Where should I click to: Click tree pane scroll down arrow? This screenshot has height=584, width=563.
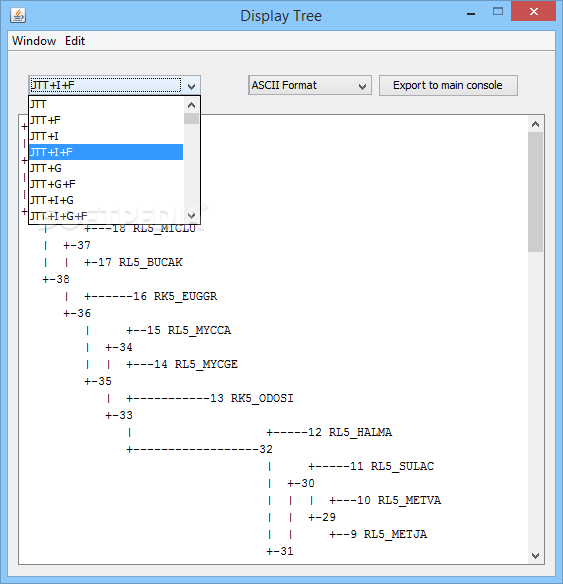(535, 556)
